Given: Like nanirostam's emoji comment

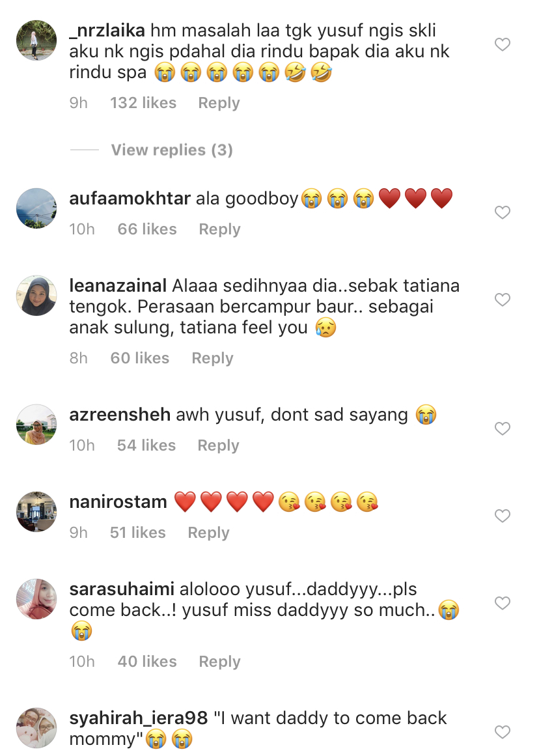Looking at the screenshot, I should (x=503, y=516).
